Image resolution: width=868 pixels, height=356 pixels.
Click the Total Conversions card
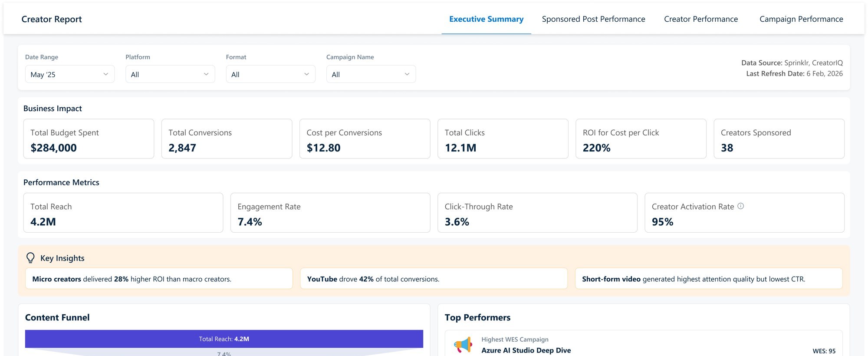coord(227,139)
